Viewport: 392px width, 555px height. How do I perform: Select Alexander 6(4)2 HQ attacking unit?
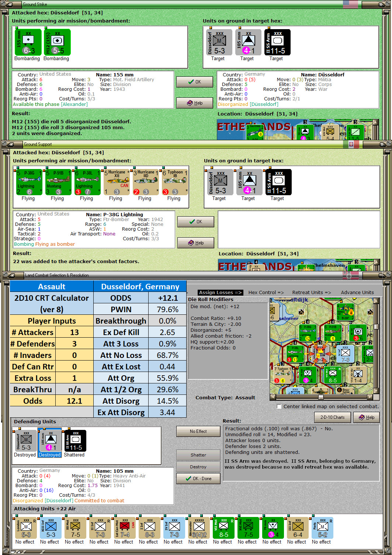(x=198, y=528)
